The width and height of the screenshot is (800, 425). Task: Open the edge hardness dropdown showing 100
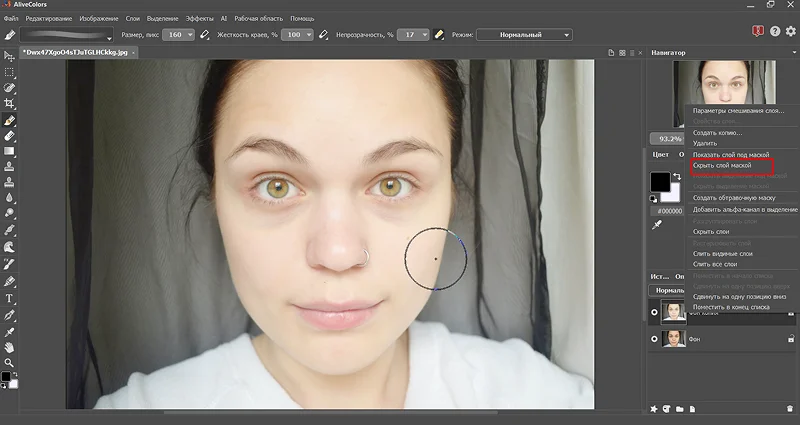(309, 35)
